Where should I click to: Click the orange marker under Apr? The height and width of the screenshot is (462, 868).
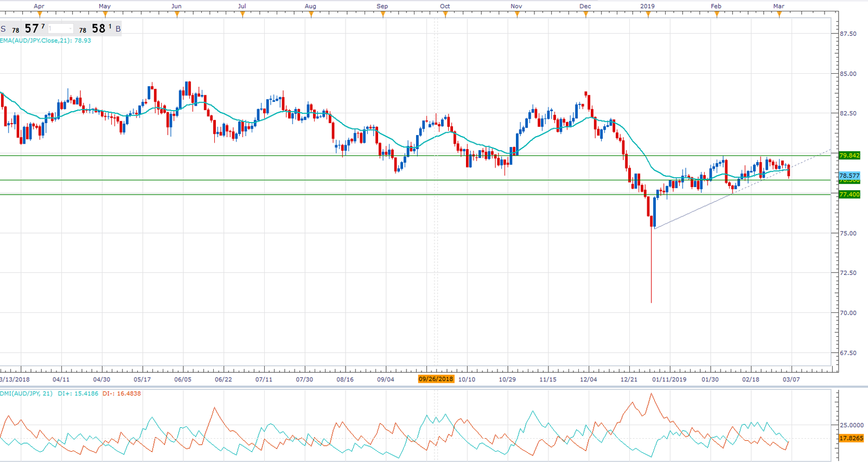[x=39, y=15]
